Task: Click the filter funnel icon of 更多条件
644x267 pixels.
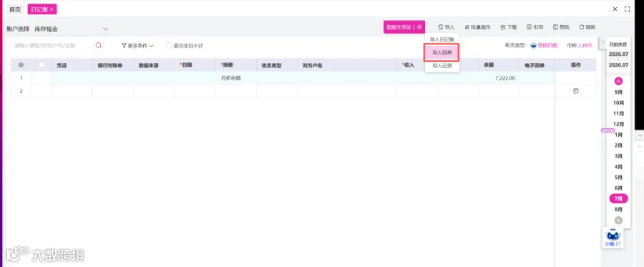Action: coord(124,46)
